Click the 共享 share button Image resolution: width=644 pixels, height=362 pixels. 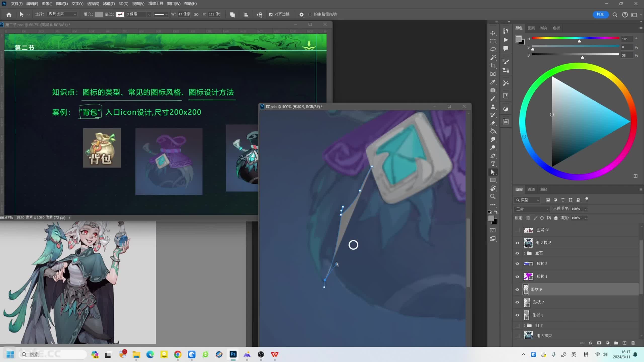[x=600, y=15]
